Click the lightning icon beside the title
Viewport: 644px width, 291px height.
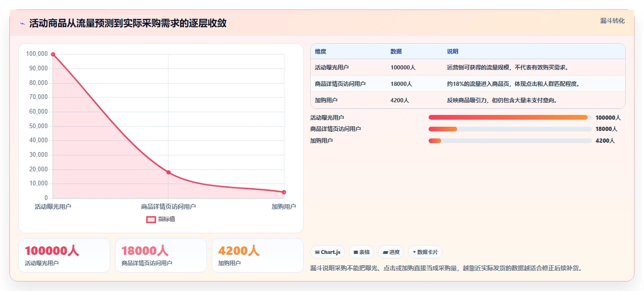(23, 23)
